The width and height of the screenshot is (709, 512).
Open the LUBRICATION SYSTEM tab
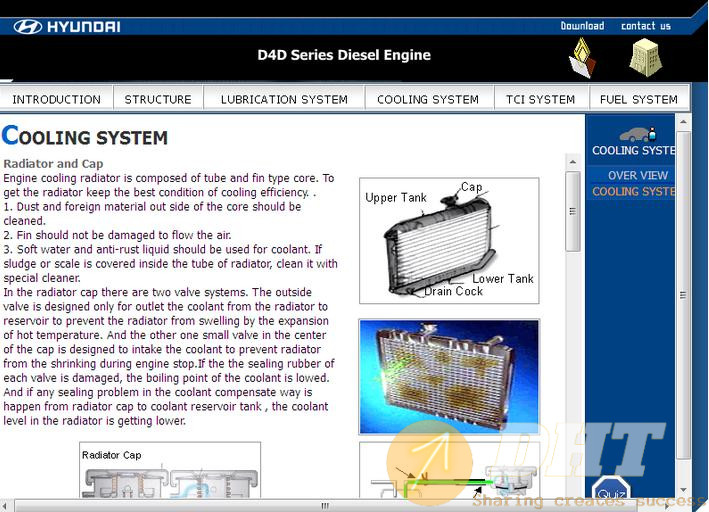pyautogui.click(x=284, y=100)
